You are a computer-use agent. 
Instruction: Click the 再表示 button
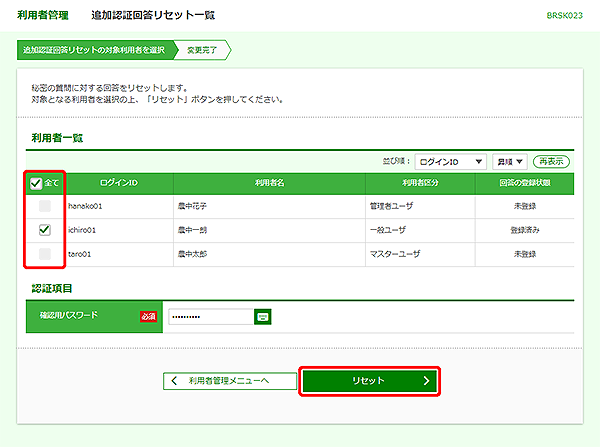[551, 162]
